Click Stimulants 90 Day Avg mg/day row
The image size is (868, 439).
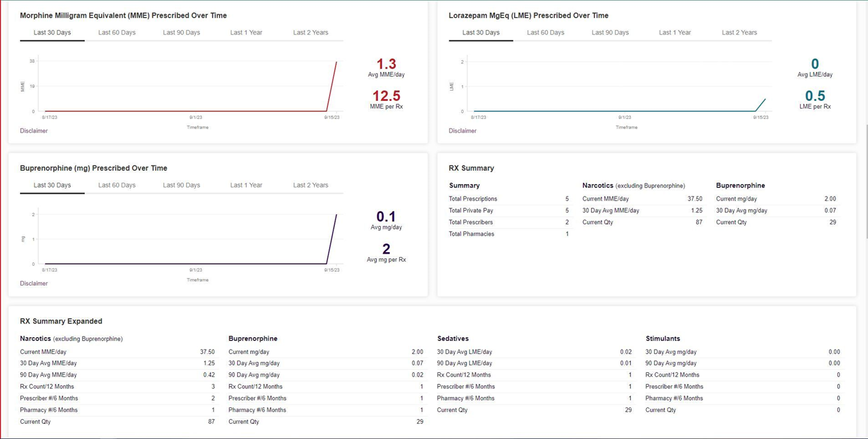[x=743, y=363]
